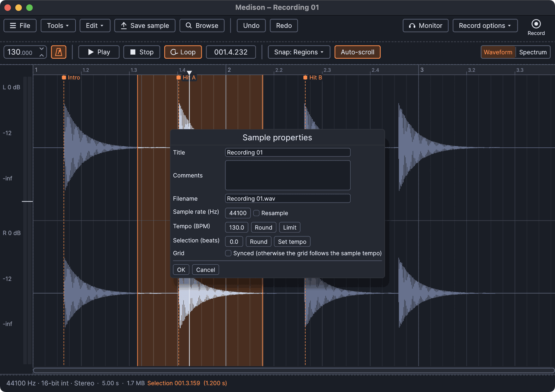Screen dimensions: 555x392
Task: Decrease tempo with the down stepper arrow
Action: pyautogui.click(x=42, y=49)
